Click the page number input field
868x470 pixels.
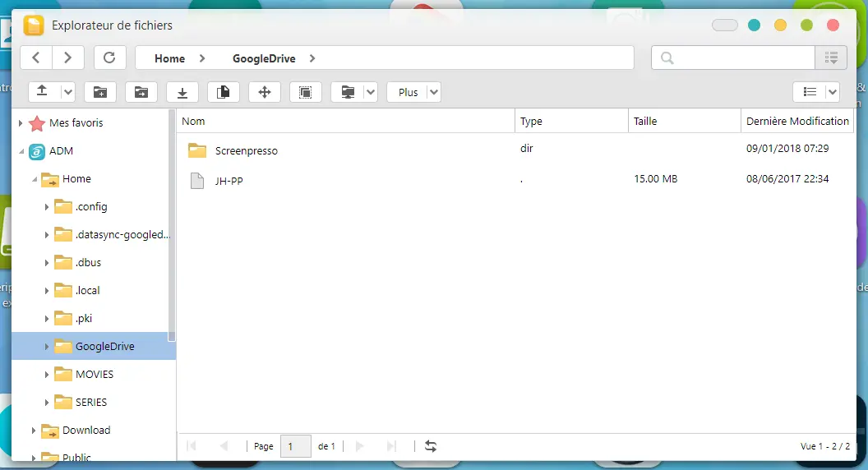tap(296, 446)
